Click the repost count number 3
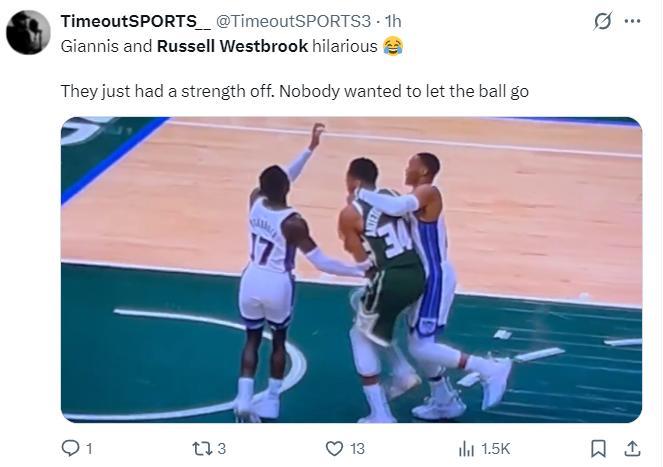Image resolution: width=663 pixels, height=467 pixels. [222, 450]
